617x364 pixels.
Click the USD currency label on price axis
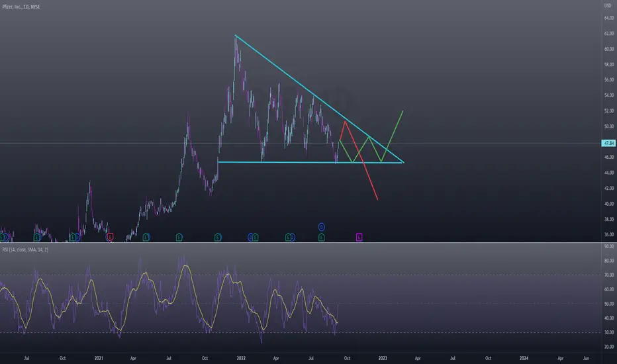(x=608, y=5)
